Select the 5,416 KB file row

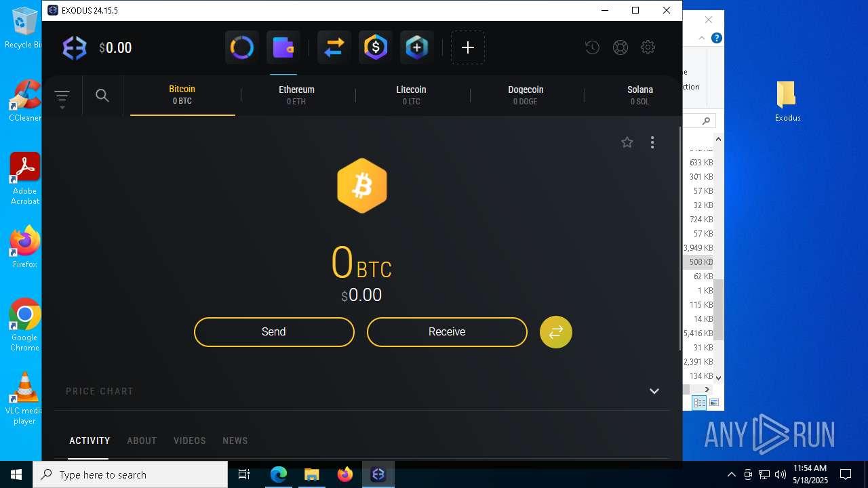coord(698,333)
